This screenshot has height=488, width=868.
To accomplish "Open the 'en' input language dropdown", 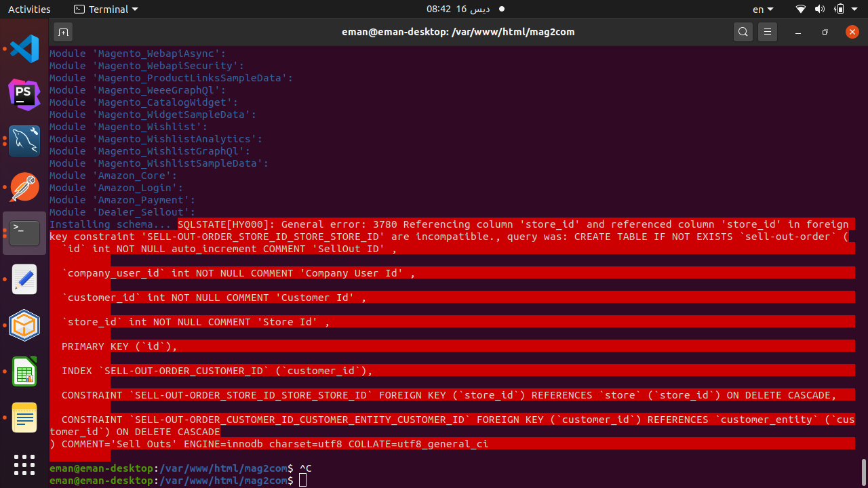I will 763,9.
